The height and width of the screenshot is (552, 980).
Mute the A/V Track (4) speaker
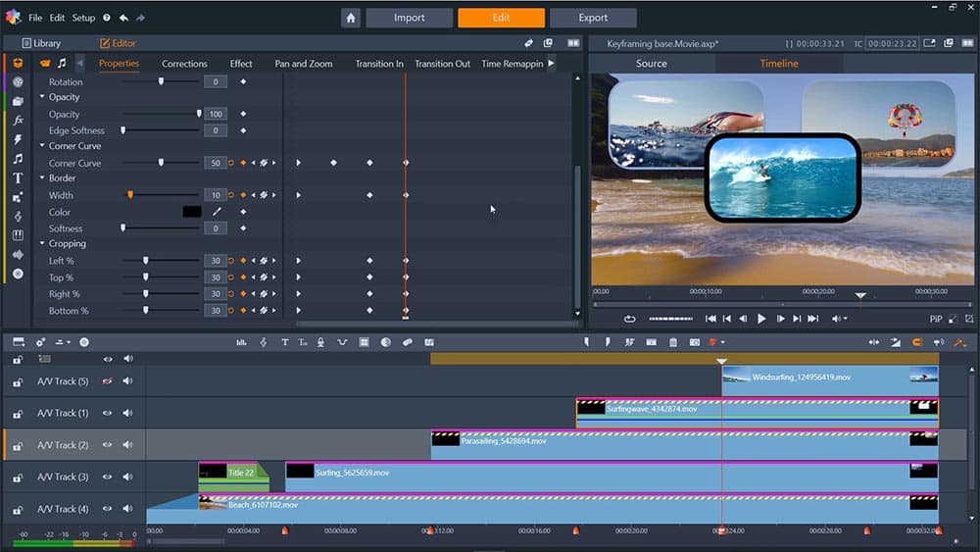128,509
